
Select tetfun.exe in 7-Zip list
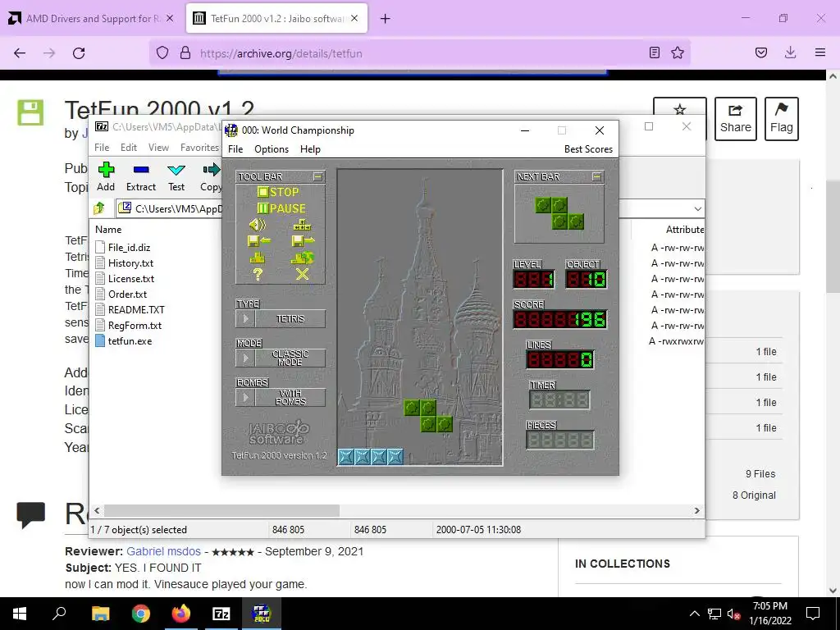click(130, 340)
